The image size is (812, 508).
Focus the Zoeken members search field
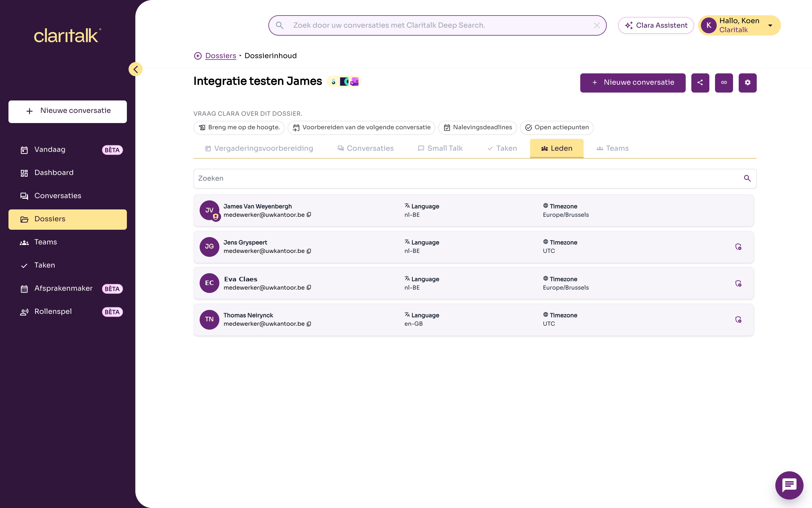tap(475, 178)
